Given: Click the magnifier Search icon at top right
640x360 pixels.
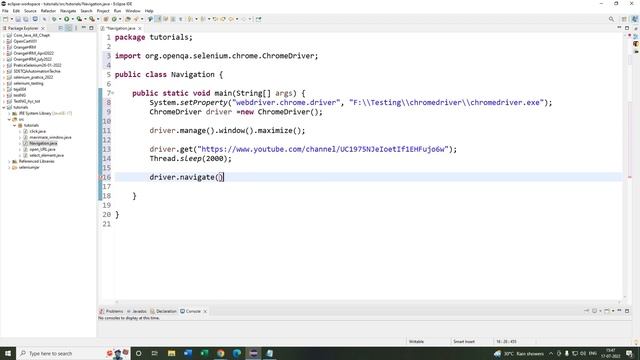Looking at the screenshot, I should coord(611,19).
